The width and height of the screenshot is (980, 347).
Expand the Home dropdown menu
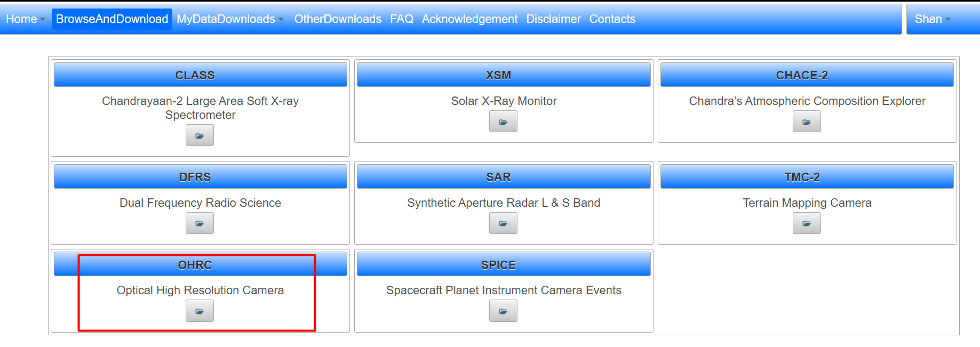point(25,19)
